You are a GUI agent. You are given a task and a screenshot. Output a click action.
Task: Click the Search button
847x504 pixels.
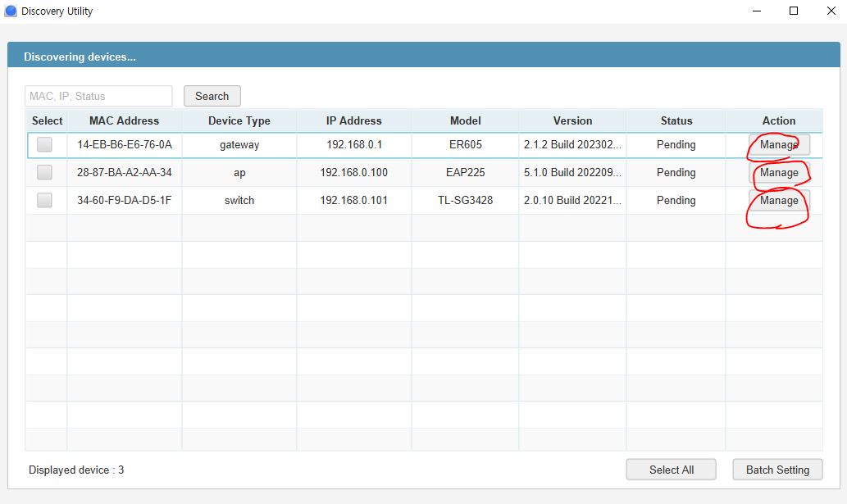[212, 96]
